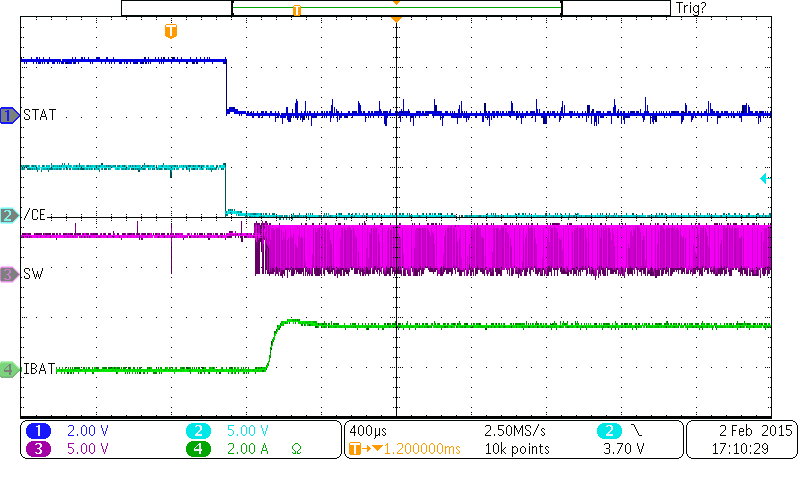Click the trigger source channel 2 badge
Image resolution: width=800 pixels, height=480 pixels.
[612, 430]
